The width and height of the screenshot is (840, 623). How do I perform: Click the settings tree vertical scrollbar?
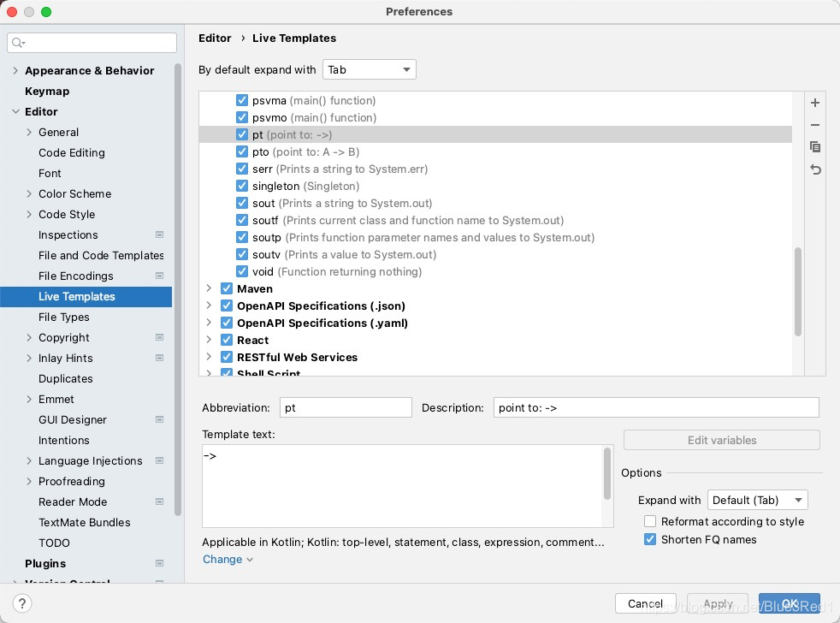(178, 289)
